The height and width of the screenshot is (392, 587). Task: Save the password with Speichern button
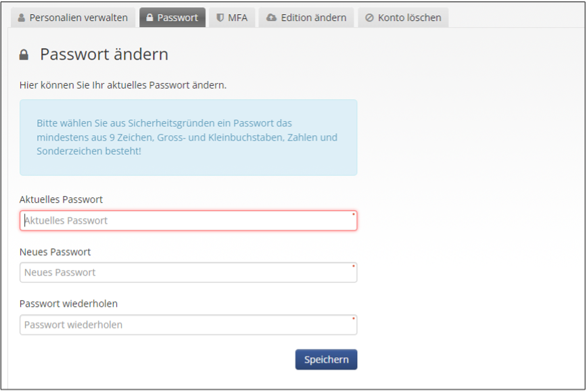click(x=326, y=360)
